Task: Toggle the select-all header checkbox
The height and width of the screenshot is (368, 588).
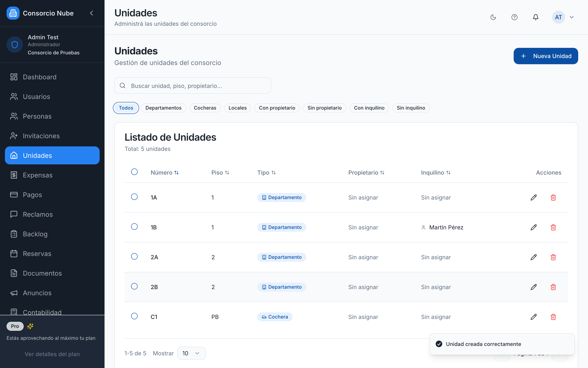Action: [134, 172]
